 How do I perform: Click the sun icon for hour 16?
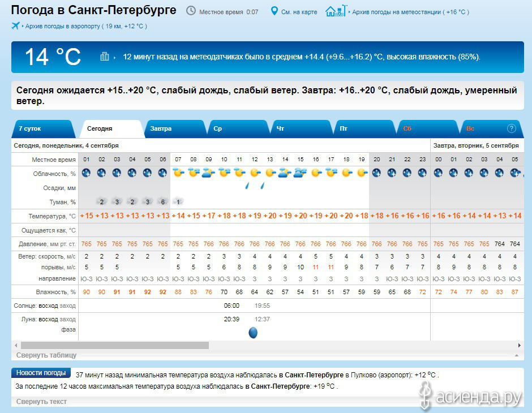click(x=316, y=173)
